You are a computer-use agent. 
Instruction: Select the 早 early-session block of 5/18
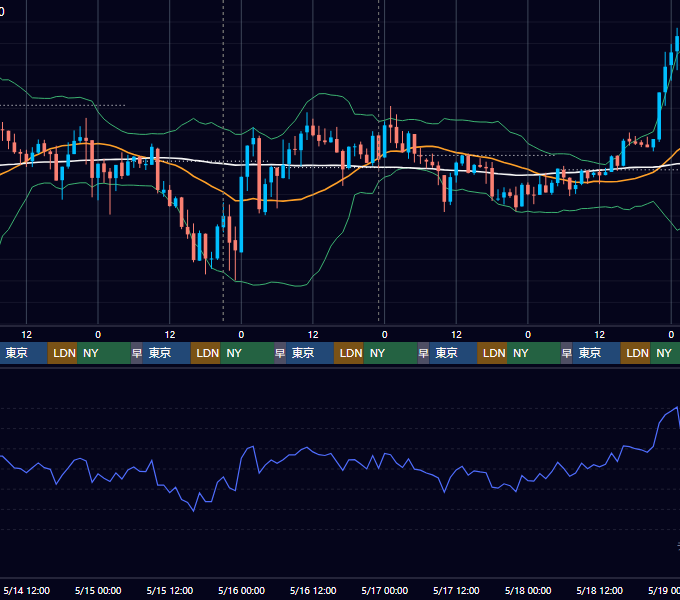pyautogui.click(x=566, y=353)
